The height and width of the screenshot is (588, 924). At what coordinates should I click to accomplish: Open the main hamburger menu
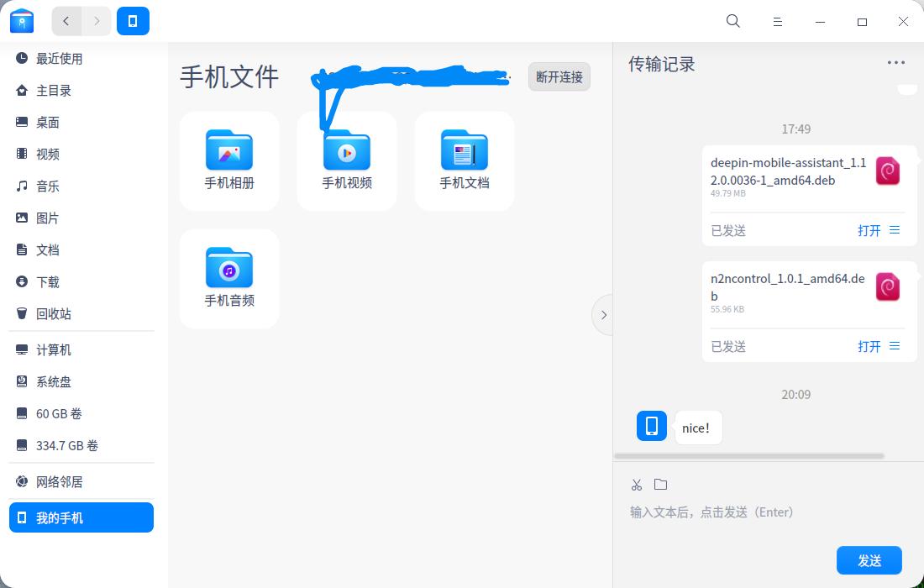777,21
